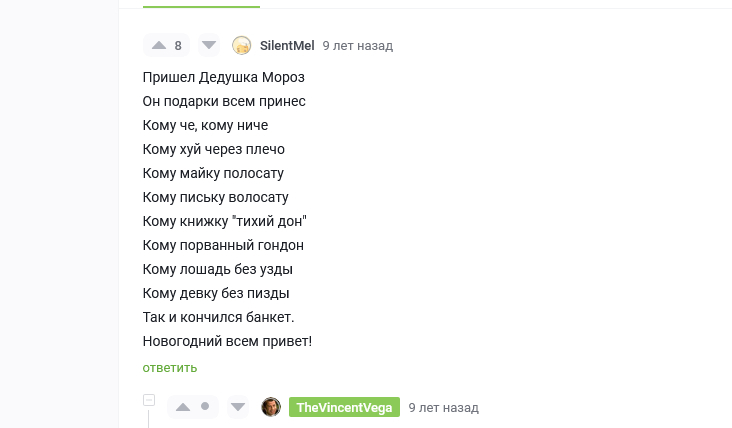Collapse the TheVincentVega reply thread
The height and width of the screenshot is (428, 732).
pos(149,400)
